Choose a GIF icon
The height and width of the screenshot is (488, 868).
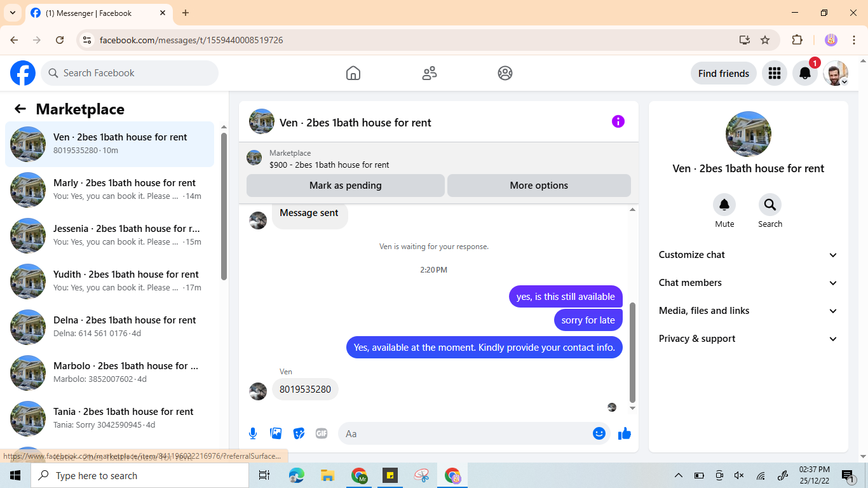pyautogui.click(x=322, y=433)
